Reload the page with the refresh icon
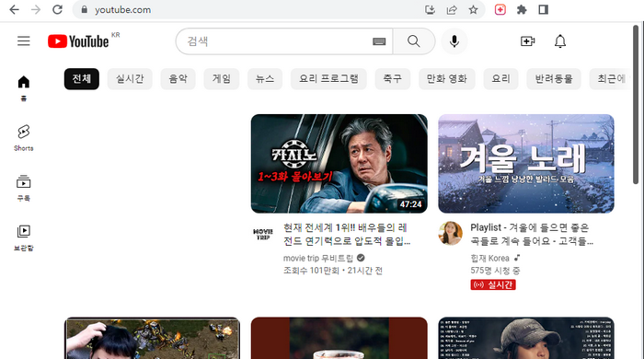Image resolution: width=644 pixels, height=359 pixels. coord(57,9)
